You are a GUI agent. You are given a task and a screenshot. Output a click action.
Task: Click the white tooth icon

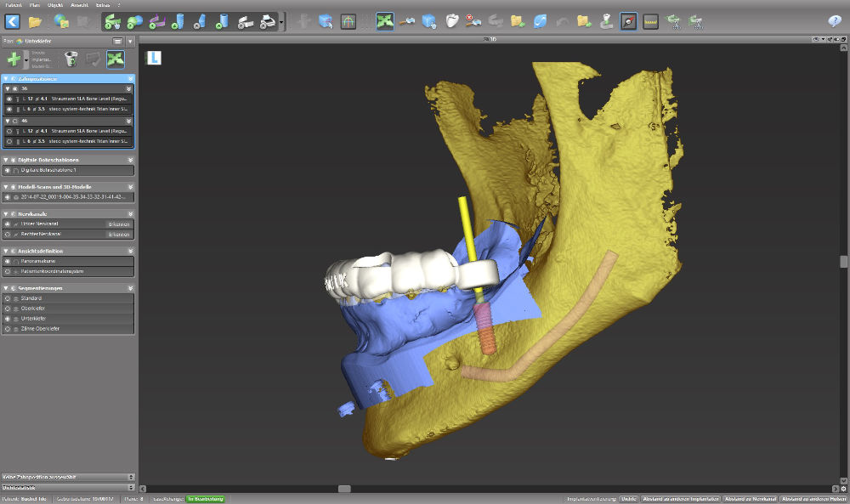point(451,22)
